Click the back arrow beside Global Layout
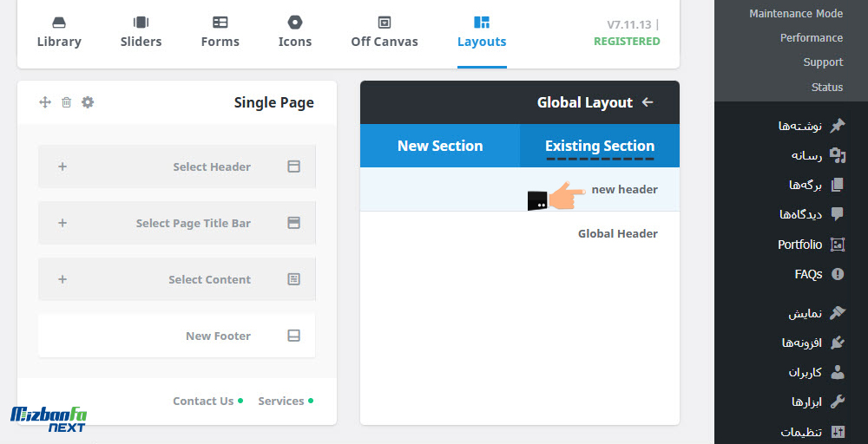This screenshot has width=868, height=444. pyautogui.click(x=648, y=102)
